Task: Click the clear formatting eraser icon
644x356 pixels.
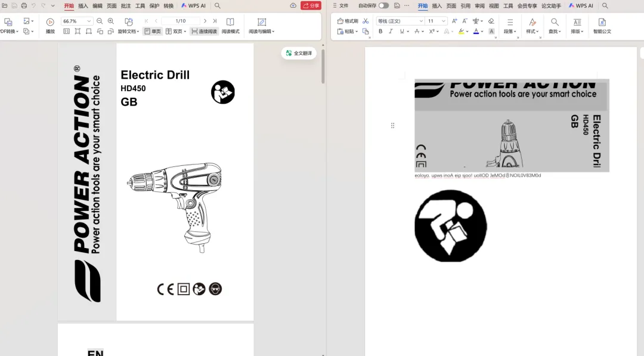Action: click(x=491, y=21)
